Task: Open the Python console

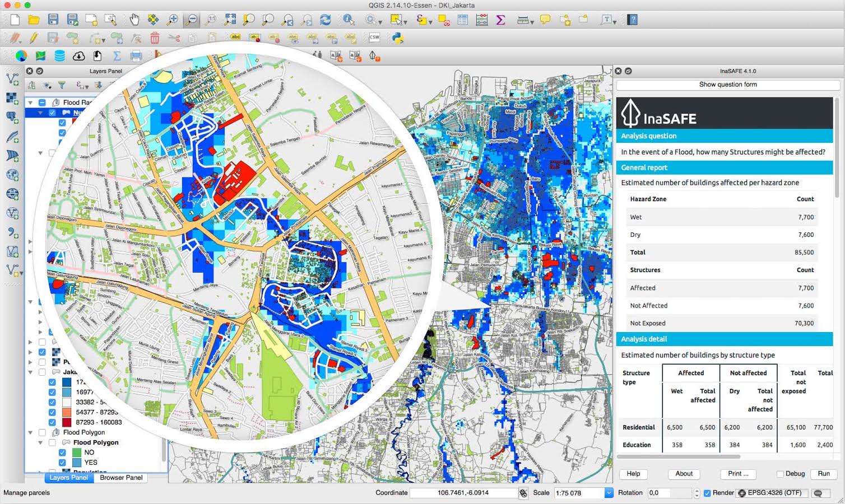Action: coord(397,38)
